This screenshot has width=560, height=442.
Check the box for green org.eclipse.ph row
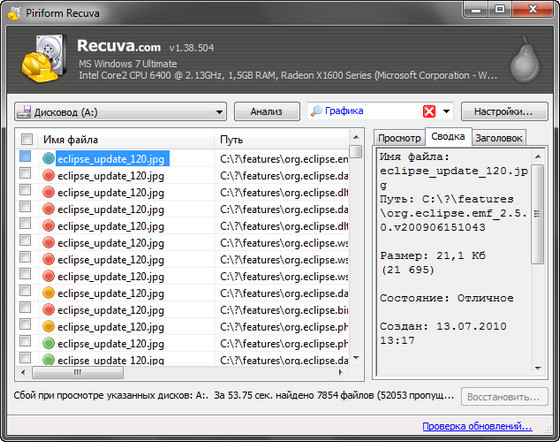tap(25, 341)
